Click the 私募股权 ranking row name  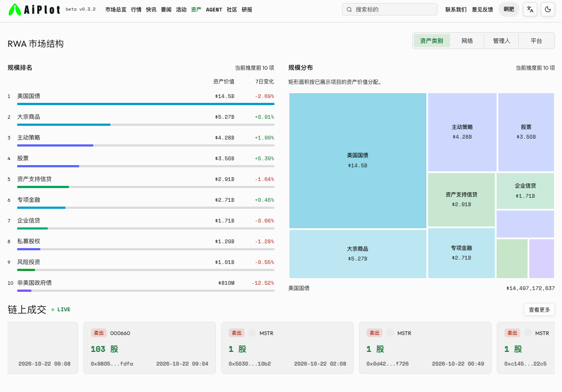[29, 241]
